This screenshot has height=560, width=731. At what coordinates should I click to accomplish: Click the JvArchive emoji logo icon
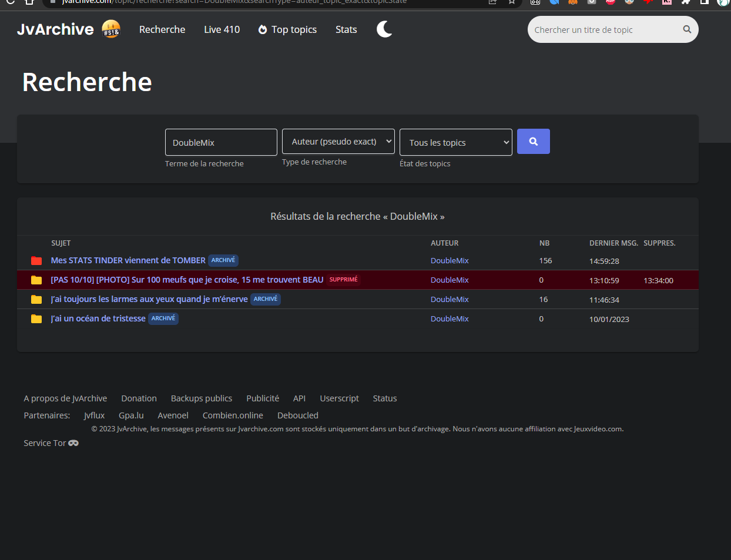pyautogui.click(x=110, y=29)
